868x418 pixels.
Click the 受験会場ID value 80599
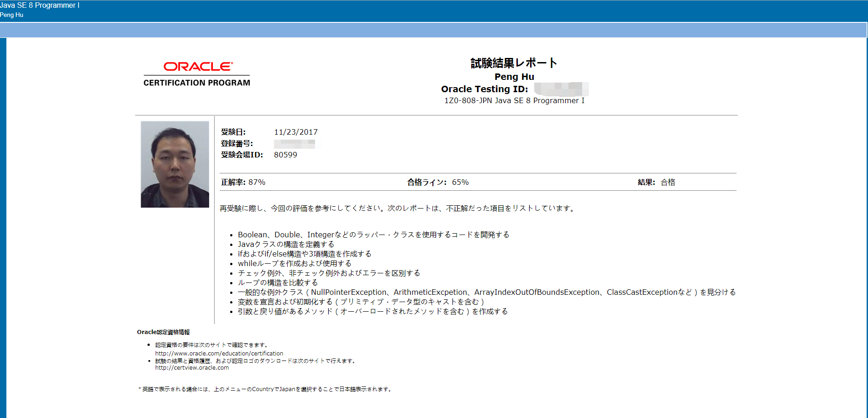pos(285,155)
